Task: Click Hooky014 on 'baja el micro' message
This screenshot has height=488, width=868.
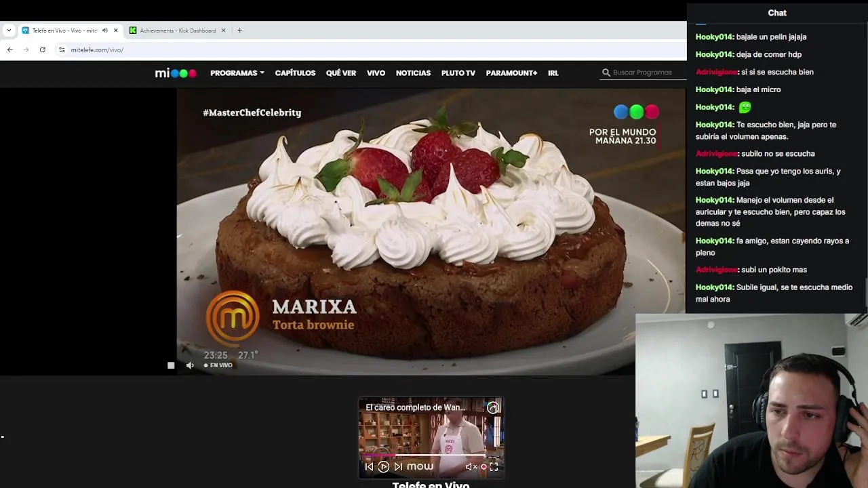Action: [714, 89]
